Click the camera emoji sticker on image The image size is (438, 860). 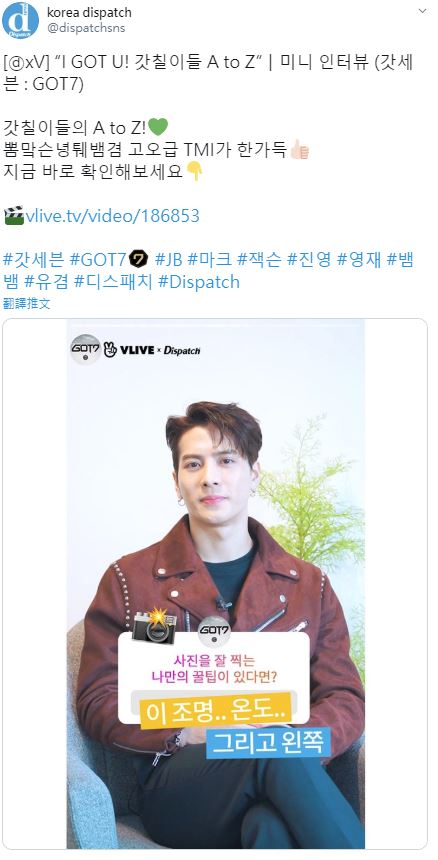click(x=155, y=625)
